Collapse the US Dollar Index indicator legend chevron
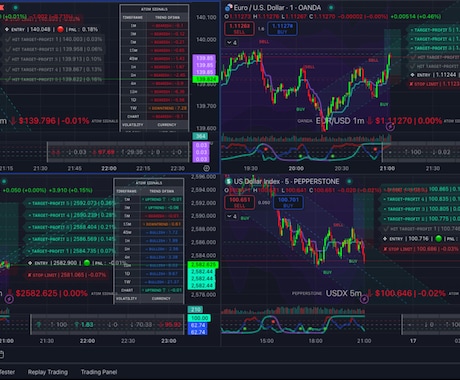460x380 pixels. coord(232,217)
